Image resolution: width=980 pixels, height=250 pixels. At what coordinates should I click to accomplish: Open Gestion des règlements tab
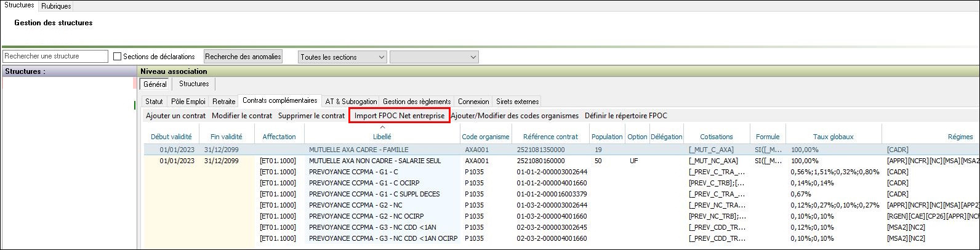point(417,102)
